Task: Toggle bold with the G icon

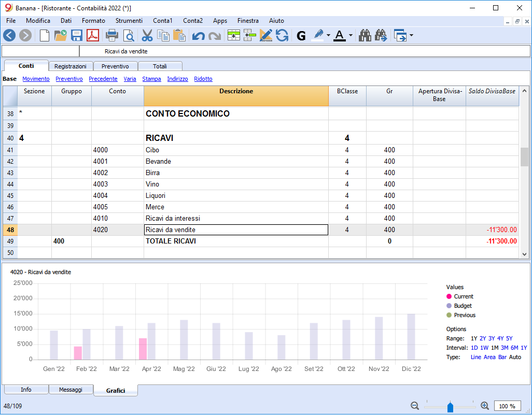Action: coord(301,35)
